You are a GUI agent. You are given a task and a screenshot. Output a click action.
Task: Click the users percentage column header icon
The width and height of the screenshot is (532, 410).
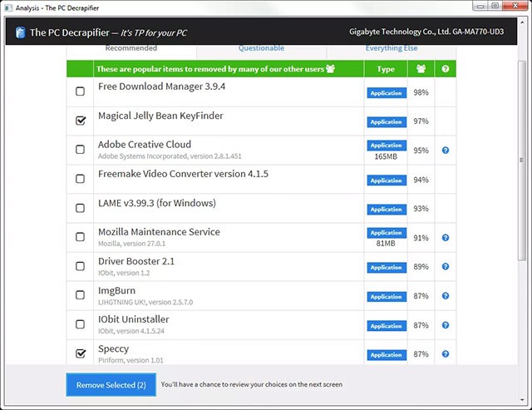point(421,69)
